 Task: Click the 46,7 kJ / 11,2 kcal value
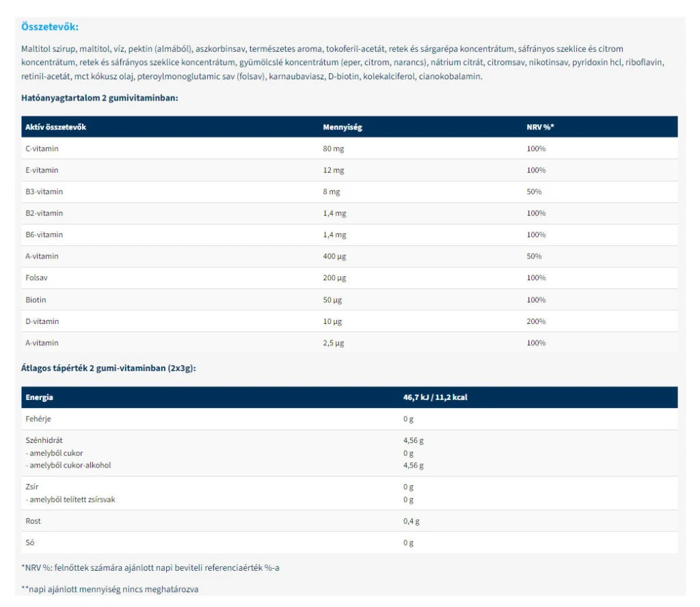435,397
